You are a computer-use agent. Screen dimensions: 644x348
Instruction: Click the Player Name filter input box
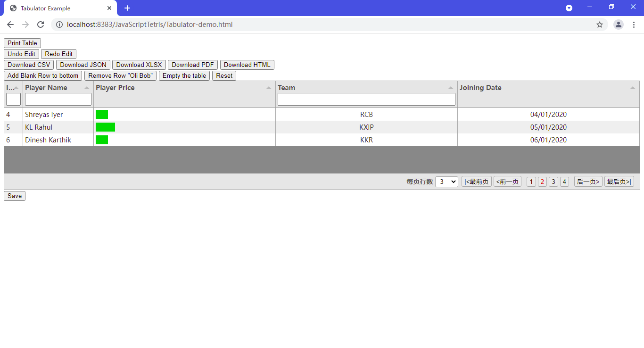click(58, 99)
